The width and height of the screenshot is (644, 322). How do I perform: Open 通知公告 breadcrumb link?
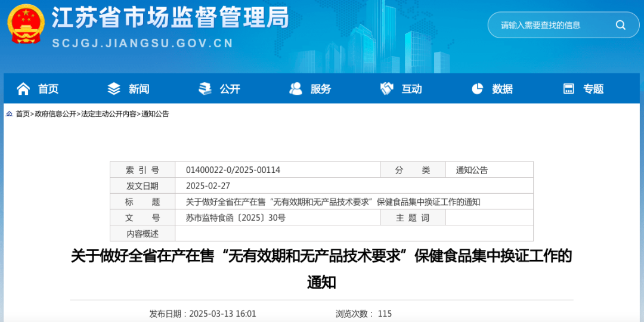pyautogui.click(x=155, y=114)
